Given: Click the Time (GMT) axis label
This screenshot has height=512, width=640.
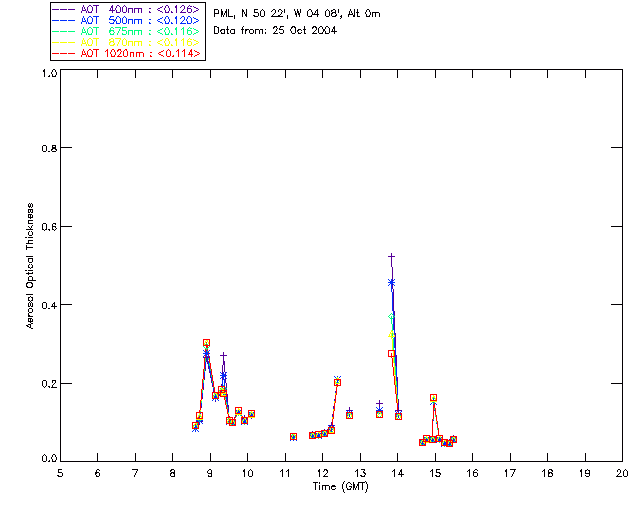Looking at the screenshot, I should pyautogui.click(x=340, y=487).
